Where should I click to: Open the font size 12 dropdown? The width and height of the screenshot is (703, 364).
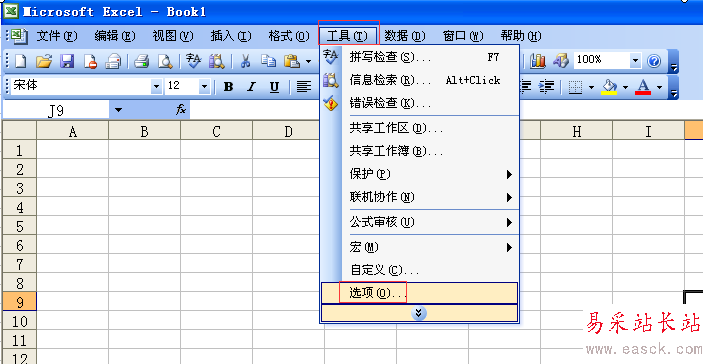(204, 87)
